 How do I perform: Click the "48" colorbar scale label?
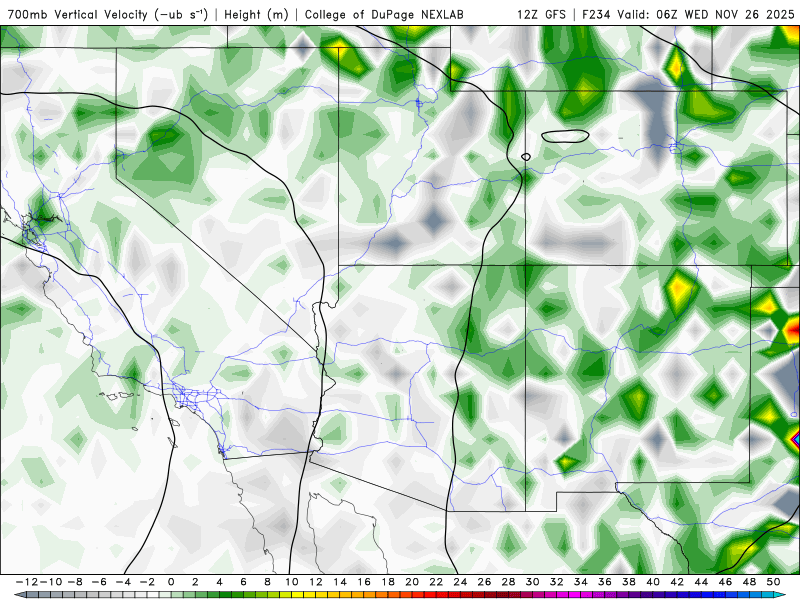749,582
